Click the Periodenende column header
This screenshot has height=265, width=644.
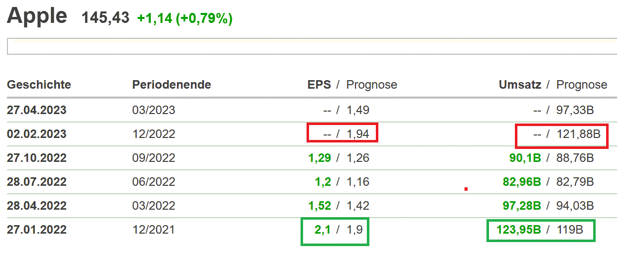click(171, 85)
